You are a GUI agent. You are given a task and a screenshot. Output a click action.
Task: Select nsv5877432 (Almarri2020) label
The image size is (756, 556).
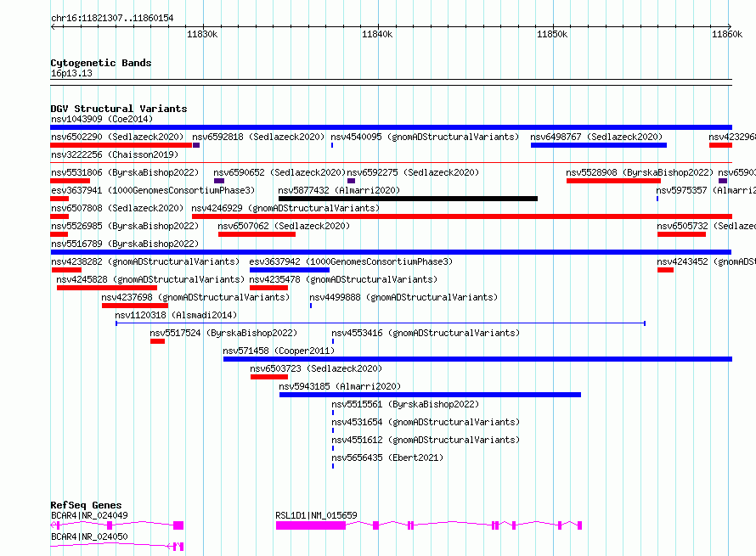coord(339,190)
